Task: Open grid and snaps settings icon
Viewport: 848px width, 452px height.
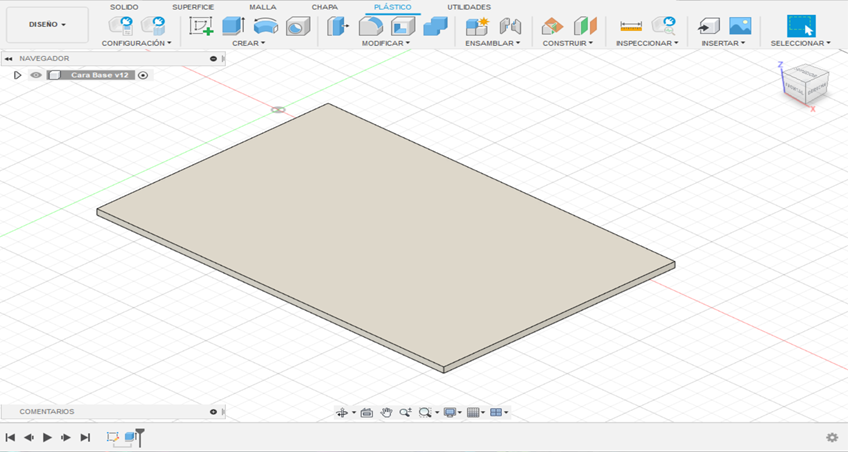Action: pyautogui.click(x=473, y=413)
